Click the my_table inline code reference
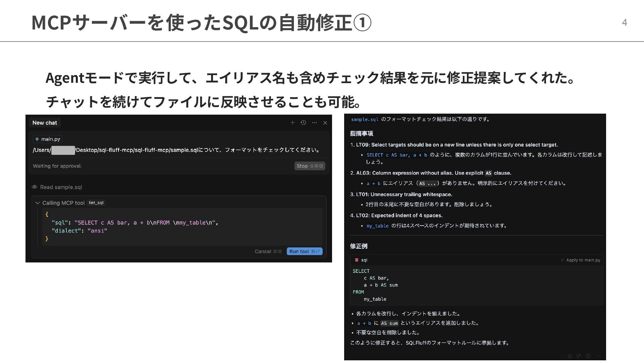The width and height of the screenshot is (644, 362). 377,226
